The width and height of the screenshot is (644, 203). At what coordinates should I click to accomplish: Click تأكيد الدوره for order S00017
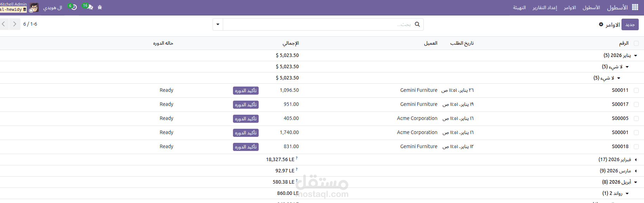click(246, 104)
